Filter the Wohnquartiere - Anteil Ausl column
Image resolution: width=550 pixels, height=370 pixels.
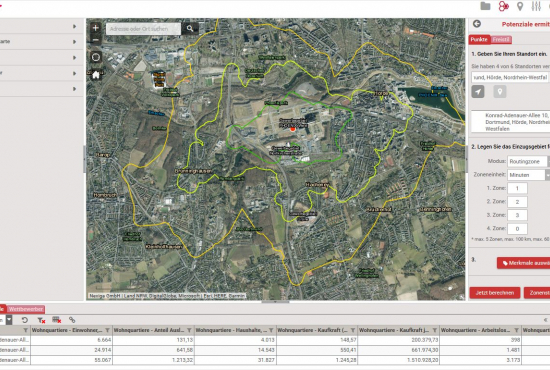[x=189, y=330]
